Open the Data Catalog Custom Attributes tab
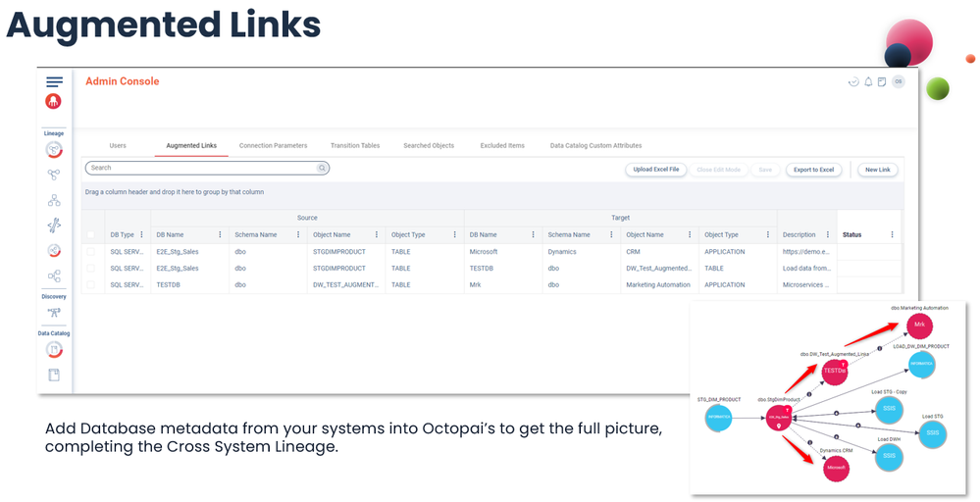The width and height of the screenshot is (980, 502). pos(595,145)
